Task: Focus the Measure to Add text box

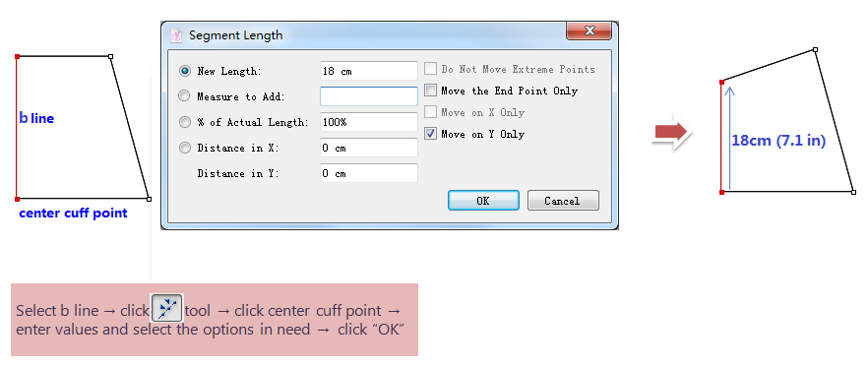Action: (369, 96)
